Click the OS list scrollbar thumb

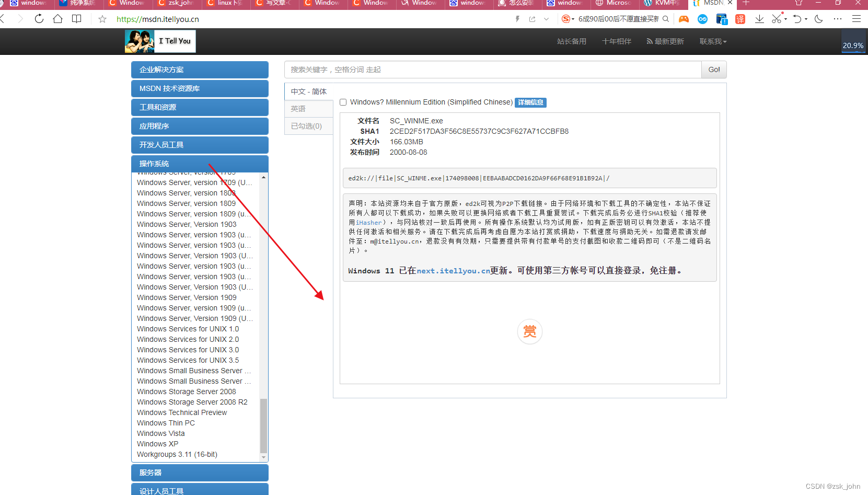click(x=263, y=426)
